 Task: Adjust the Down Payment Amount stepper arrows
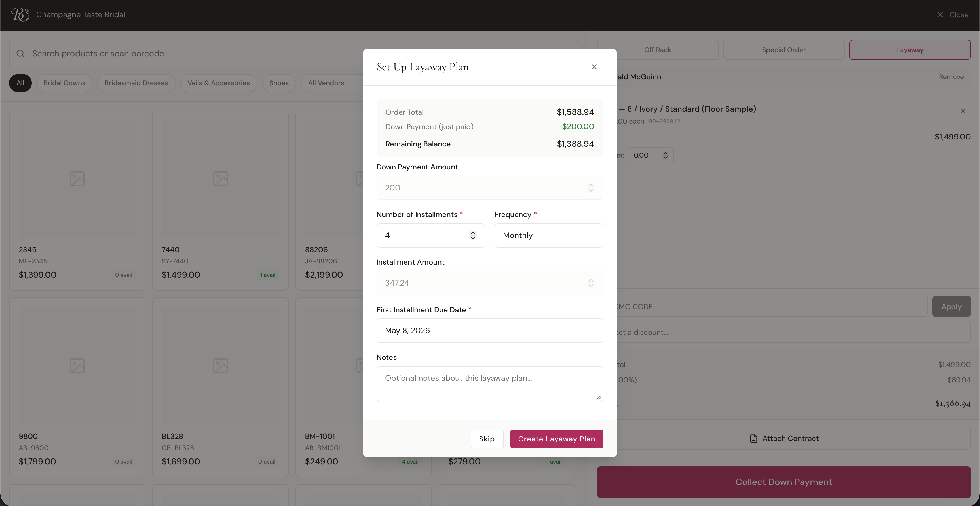[x=591, y=188]
